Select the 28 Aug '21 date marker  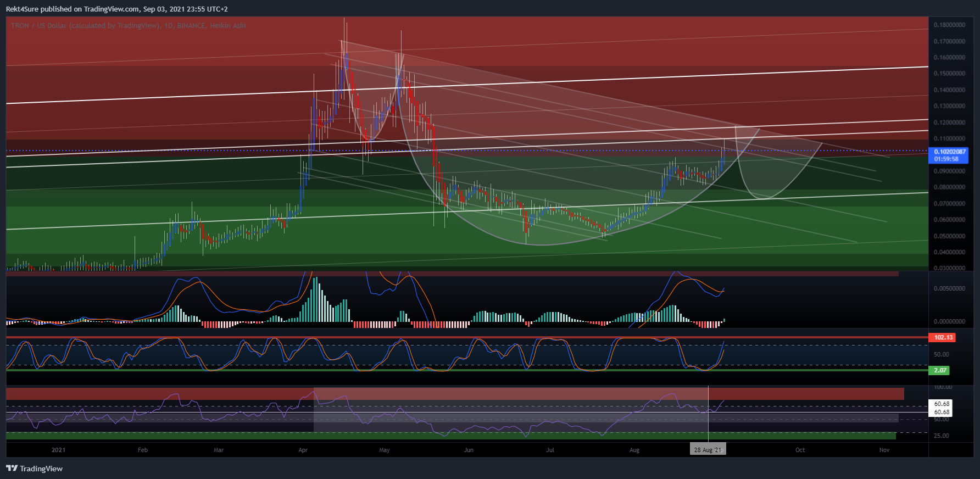coord(708,450)
